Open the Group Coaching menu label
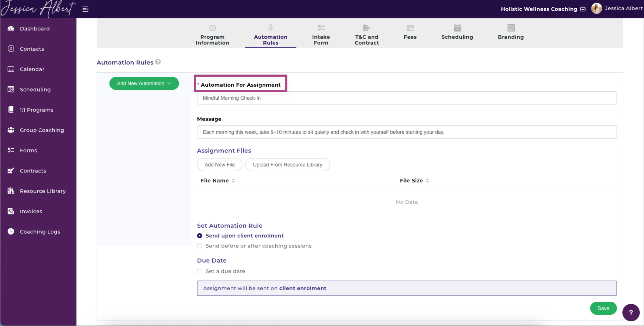The height and width of the screenshot is (326, 644). (x=42, y=130)
